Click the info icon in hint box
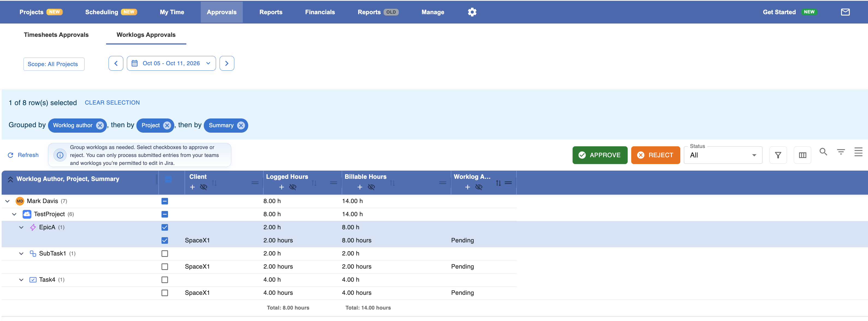868x321 pixels. click(60, 155)
